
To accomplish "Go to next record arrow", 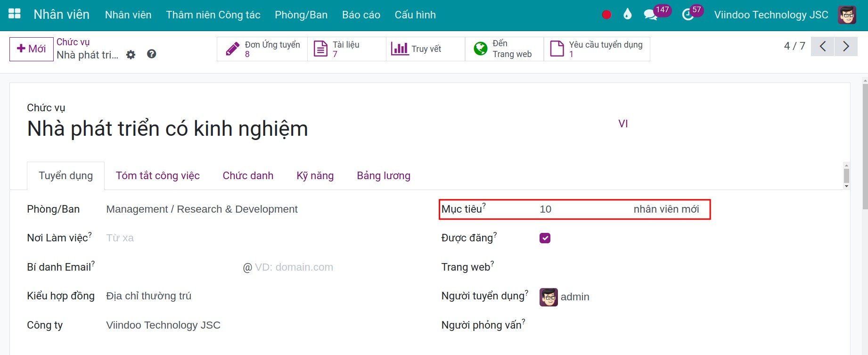I will pos(846,46).
